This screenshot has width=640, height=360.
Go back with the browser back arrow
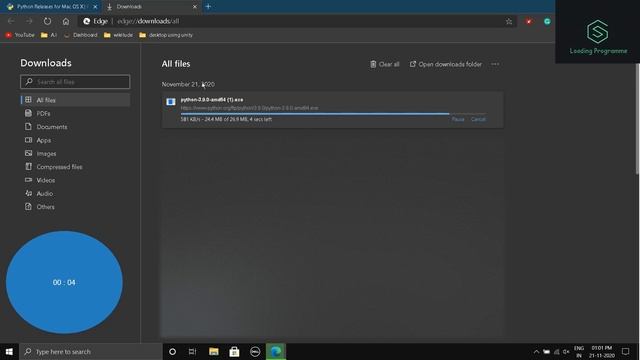pos(11,21)
